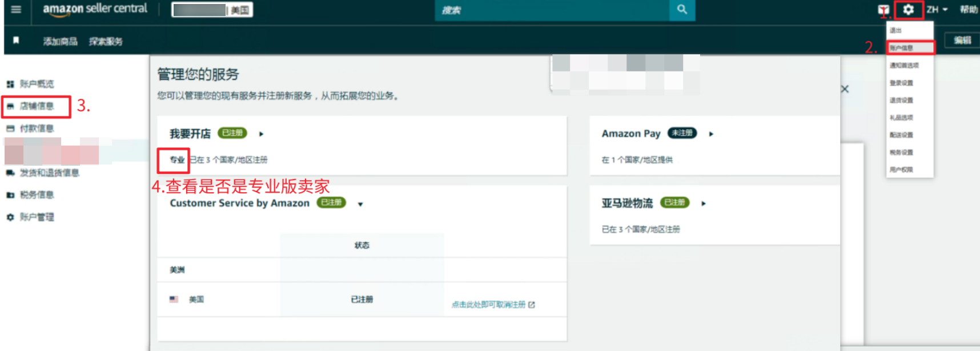Select 账户信息 from settings menu

pos(910,48)
